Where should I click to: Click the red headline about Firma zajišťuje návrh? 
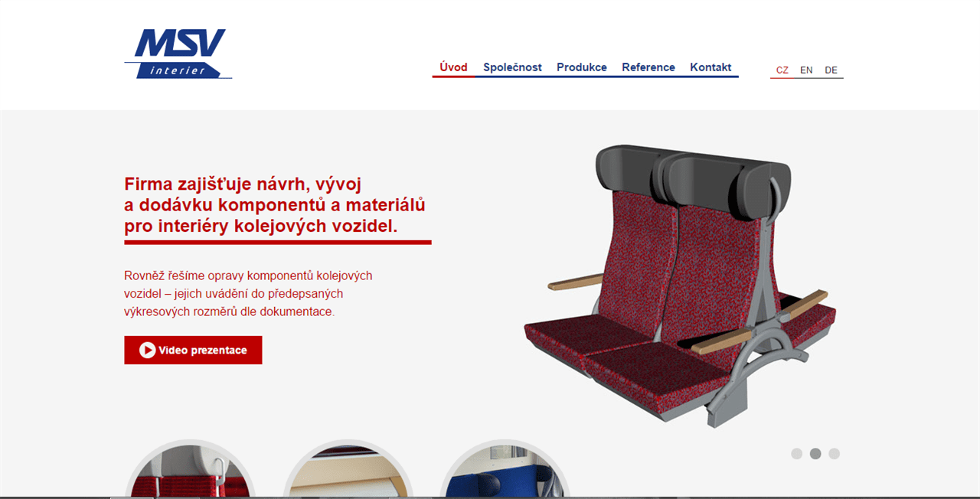(275, 205)
